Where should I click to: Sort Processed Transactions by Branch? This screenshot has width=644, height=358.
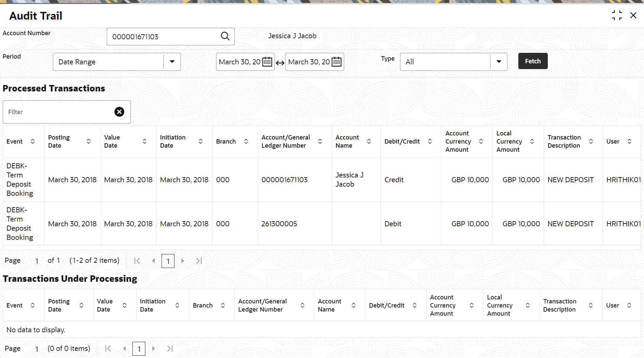tap(246, 141)
